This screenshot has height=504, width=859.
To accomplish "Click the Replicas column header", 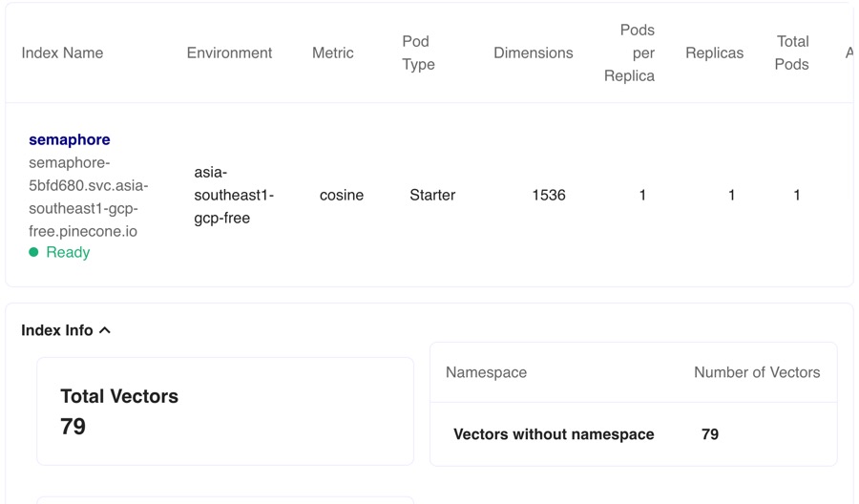I will (714, 53).
